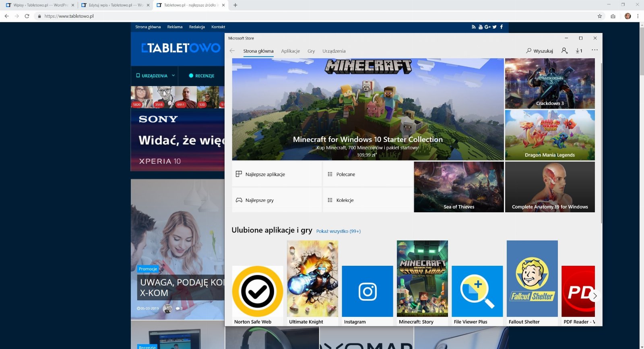Click the camera extension icon in Chrome
The width and height of the screenshot is (644, 349).
[x=613, y=16]
